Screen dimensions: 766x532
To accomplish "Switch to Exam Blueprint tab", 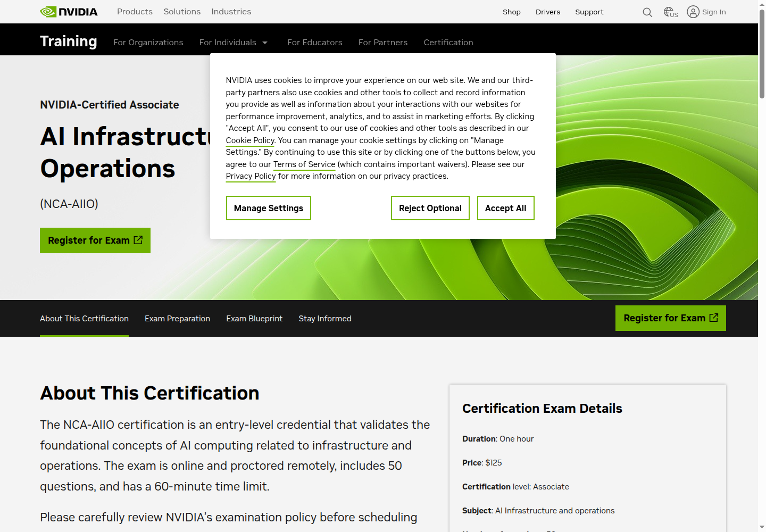I will tap(254, 319).
